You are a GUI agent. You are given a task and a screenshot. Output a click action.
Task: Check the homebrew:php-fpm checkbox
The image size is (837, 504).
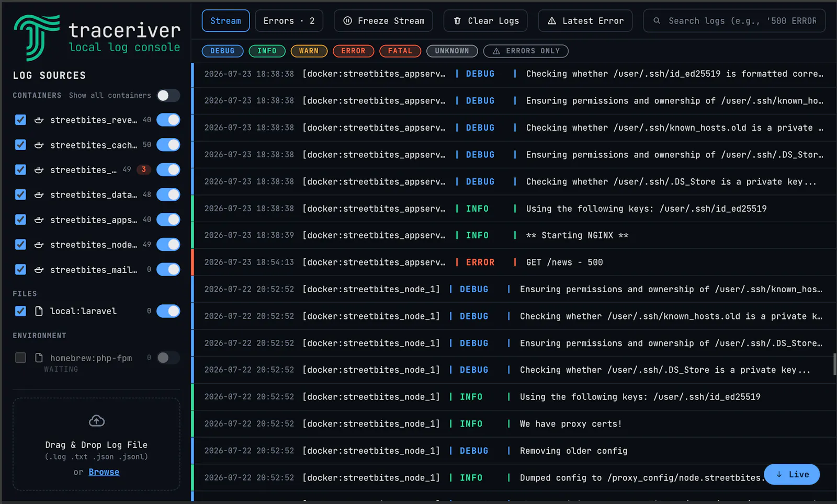[20, 358]
